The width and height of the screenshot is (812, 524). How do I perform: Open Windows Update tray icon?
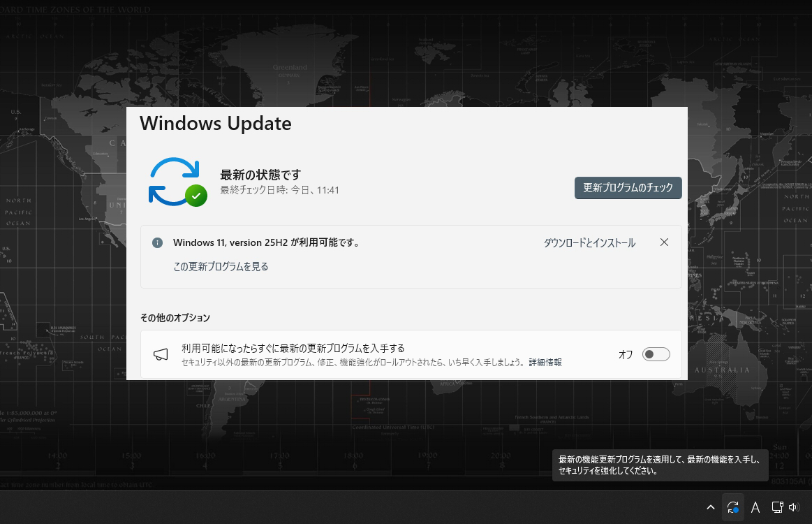coord(733,507)
